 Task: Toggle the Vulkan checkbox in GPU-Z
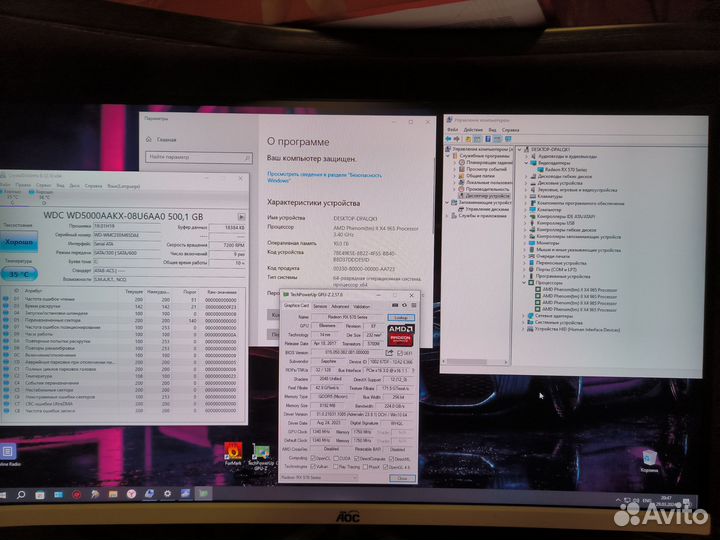click(313, 467)
